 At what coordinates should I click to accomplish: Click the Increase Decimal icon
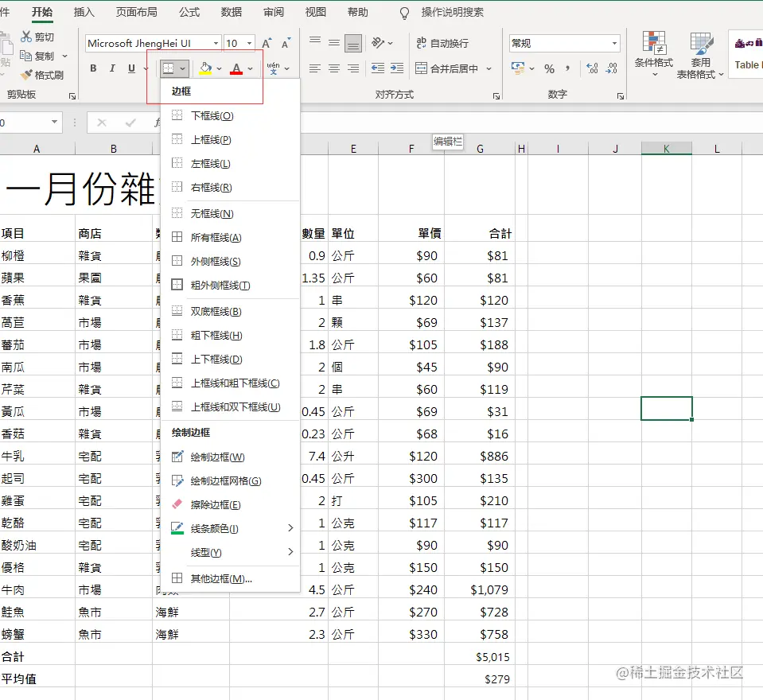click(592, 68)
